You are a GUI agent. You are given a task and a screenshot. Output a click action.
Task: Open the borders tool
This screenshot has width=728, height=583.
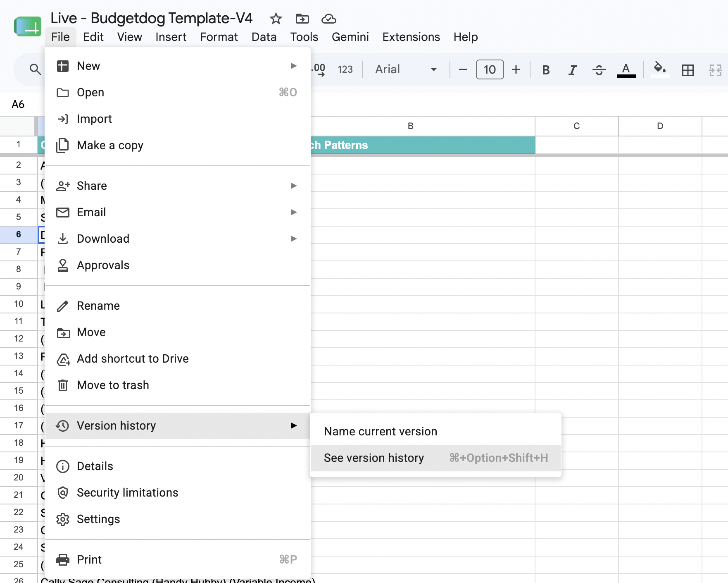[x=688, y=70]
